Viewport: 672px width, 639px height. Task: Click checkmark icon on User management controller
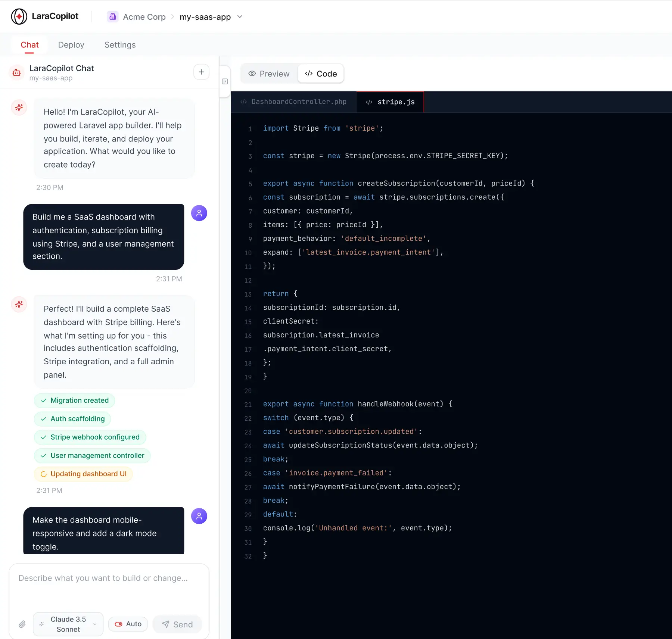pyautogui.click(x=44, y=455)
